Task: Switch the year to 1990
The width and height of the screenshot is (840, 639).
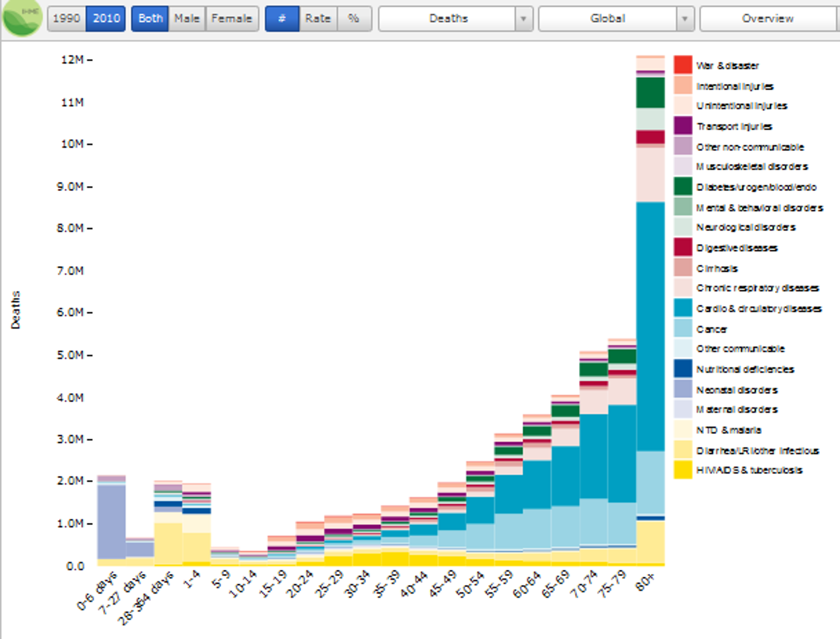Action: coord(66,18)
